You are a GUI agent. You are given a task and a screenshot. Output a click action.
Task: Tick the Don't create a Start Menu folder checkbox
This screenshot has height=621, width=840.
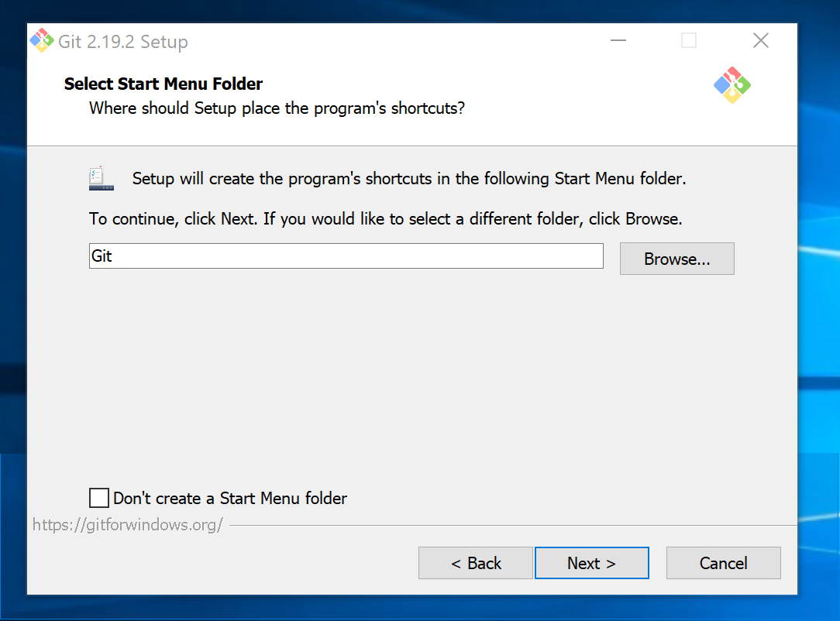point(99,498)
